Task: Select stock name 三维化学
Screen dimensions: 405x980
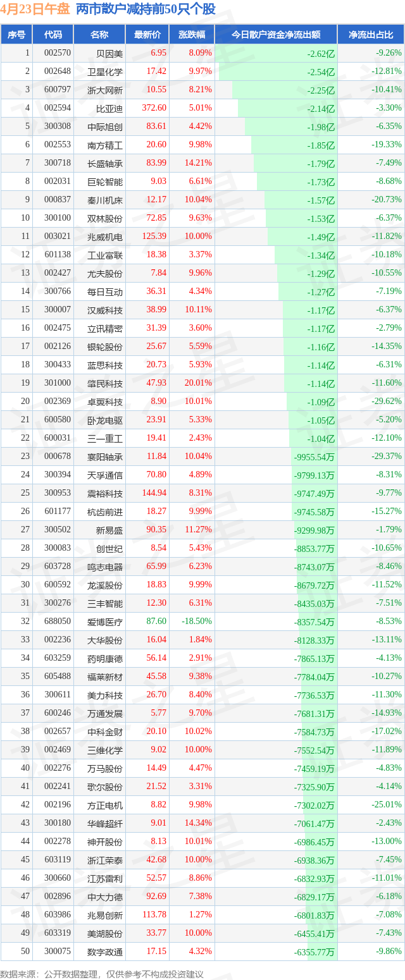Action: pyautogui.click(x=105, y=750)
